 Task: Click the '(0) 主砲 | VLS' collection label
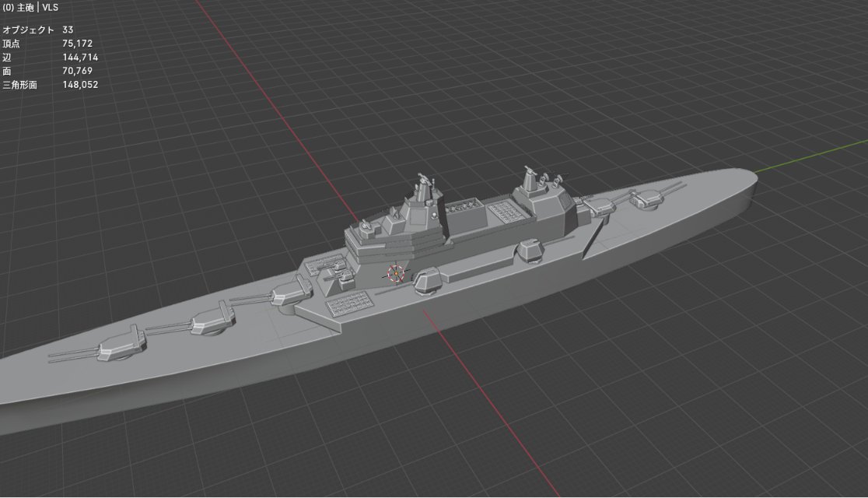pos(30,8)
